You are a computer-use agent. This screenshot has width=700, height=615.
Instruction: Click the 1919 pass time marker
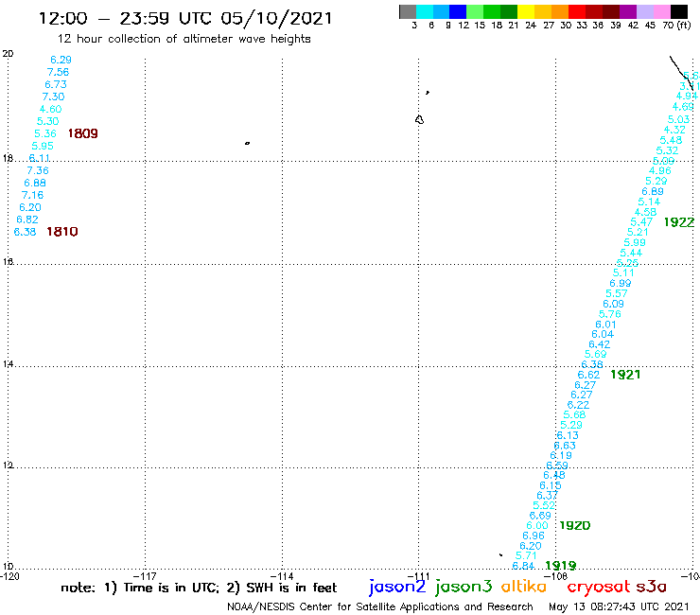click(x=561, y=566)
